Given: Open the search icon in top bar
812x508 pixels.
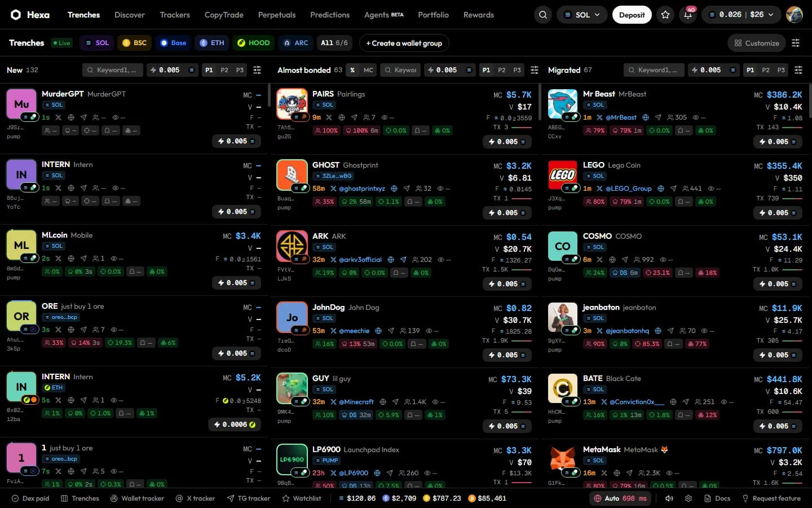Looking at the screenshot, I should pos(542,15).
